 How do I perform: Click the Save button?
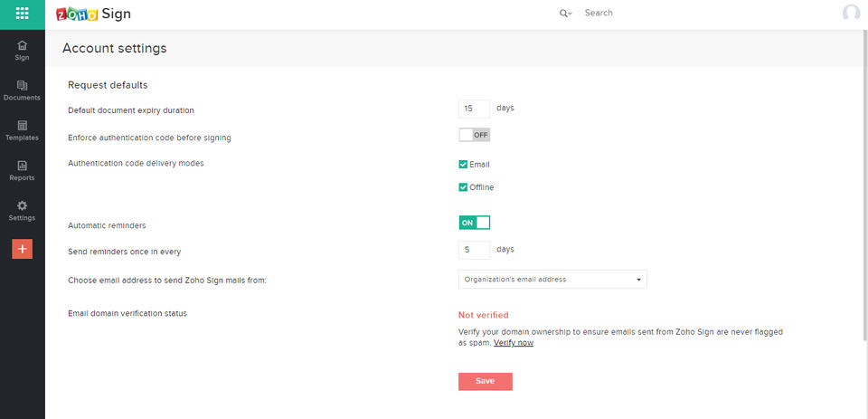coord(486,381)
